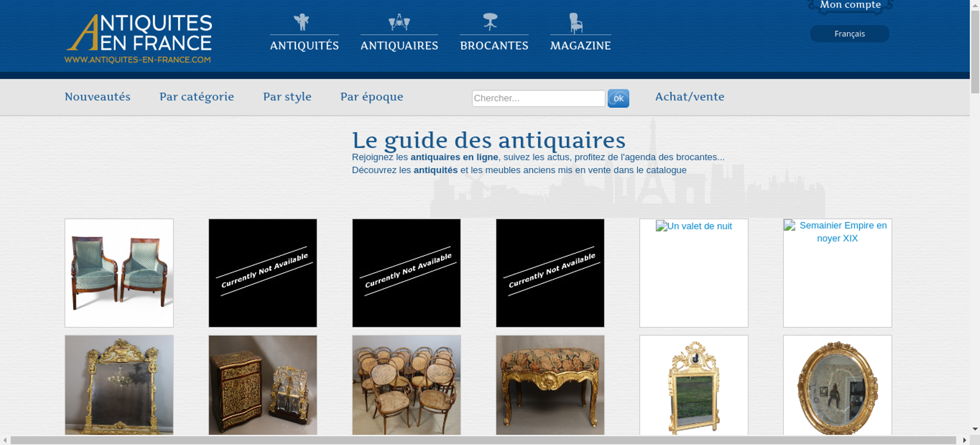Open the Mon compte link
This screenshot has height=445, width=980.
850,5
